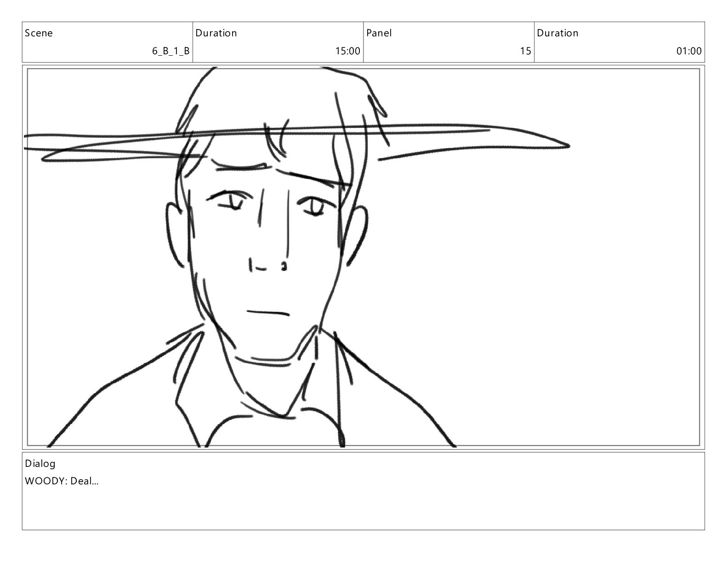Select the Scene label in the header
The width and height of the screenshot is (728, 563).
39,33
